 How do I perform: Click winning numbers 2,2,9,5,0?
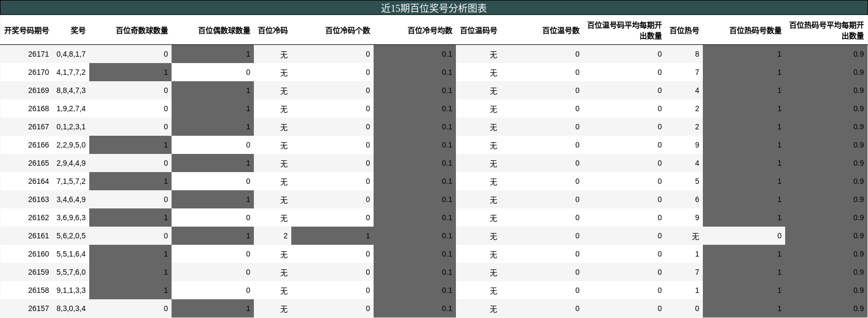(x=71, y=145)
